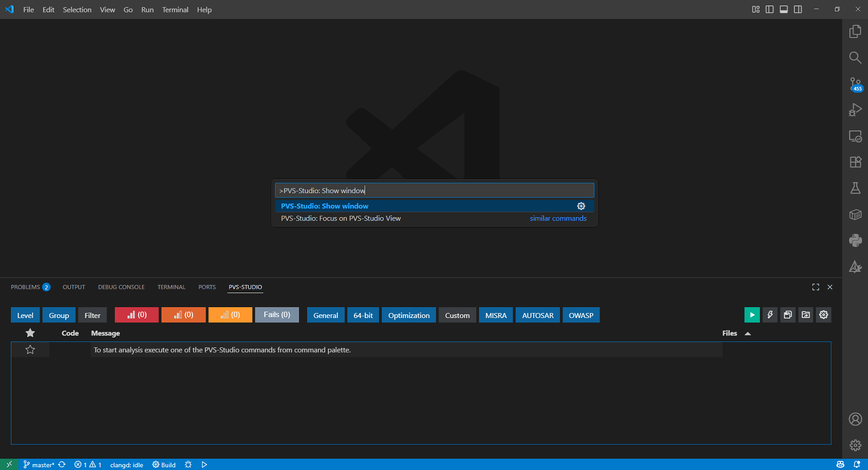Open the Run menu
868x470 pixels.
147,10
